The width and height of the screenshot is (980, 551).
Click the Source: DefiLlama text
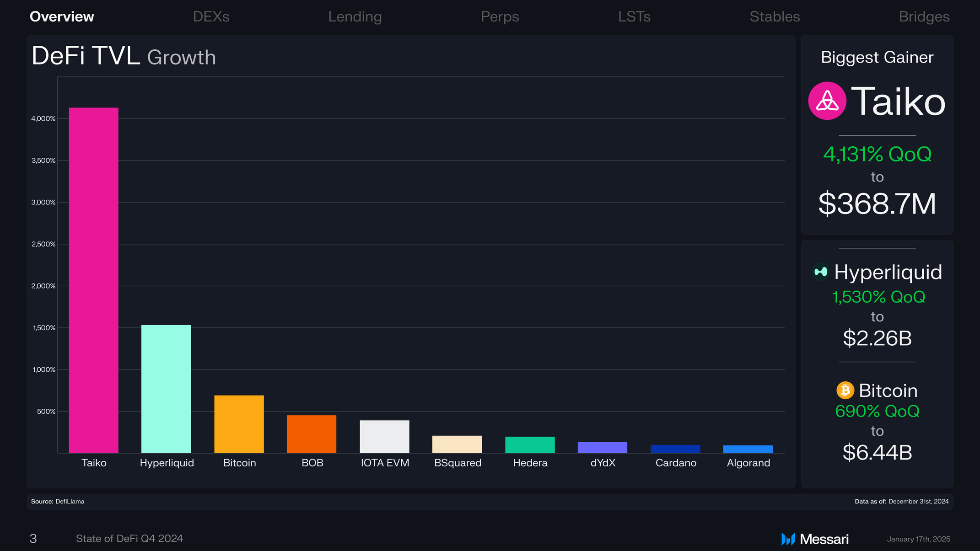click(x=58, y=502)
